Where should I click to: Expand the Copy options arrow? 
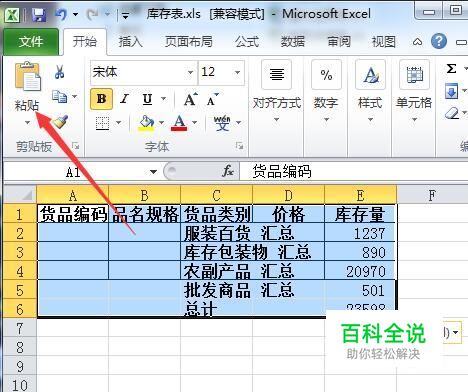75,97
